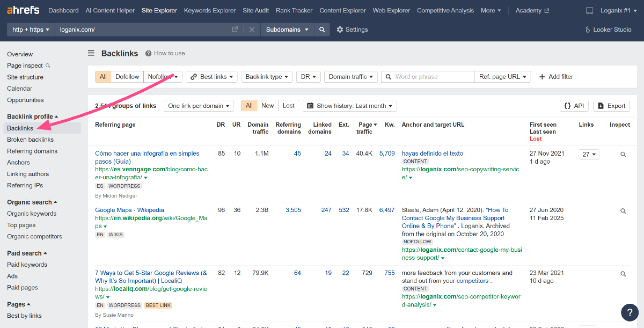Image resolution: width=644 pixels, height=328 pixels.
Task: Collapse the Organic search section
Action: (32, 202)
